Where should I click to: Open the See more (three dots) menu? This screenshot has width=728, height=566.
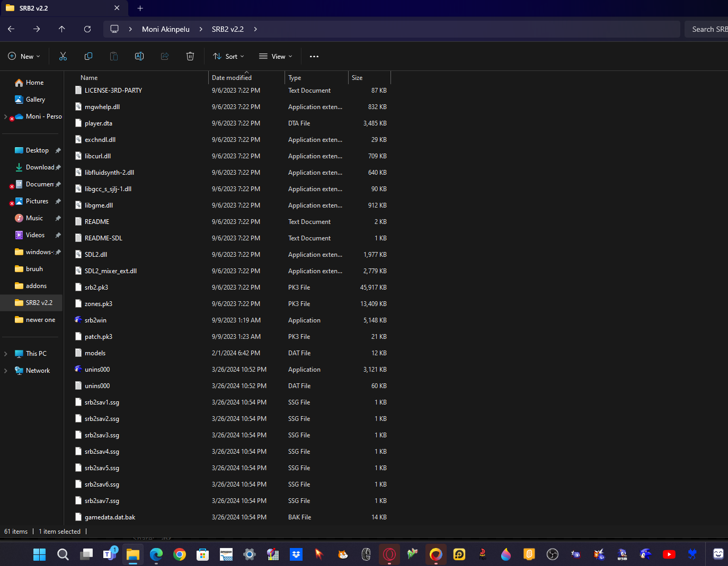tap(314, 56)
